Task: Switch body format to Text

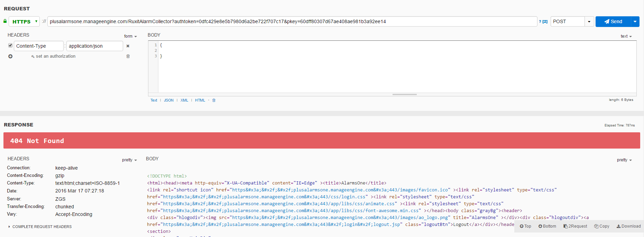Action: tap(154, 100)
